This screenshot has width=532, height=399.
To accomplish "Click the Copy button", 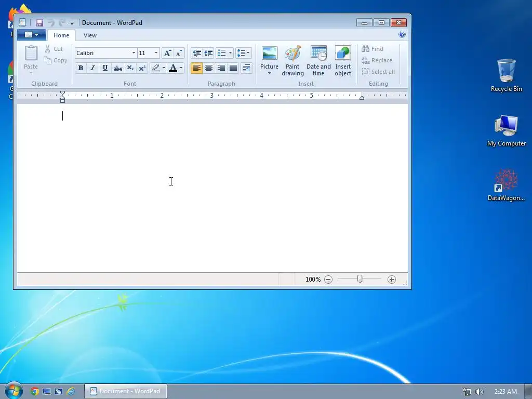I will click(56, 60).
